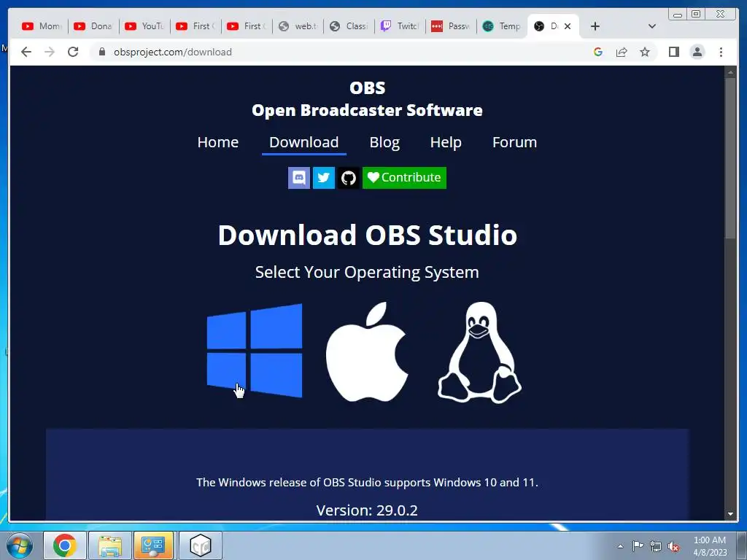This screenshot has height=560, width=747.
Task: Click the Windows 10 and 11 support text
Action: click(x=367, y=483)
